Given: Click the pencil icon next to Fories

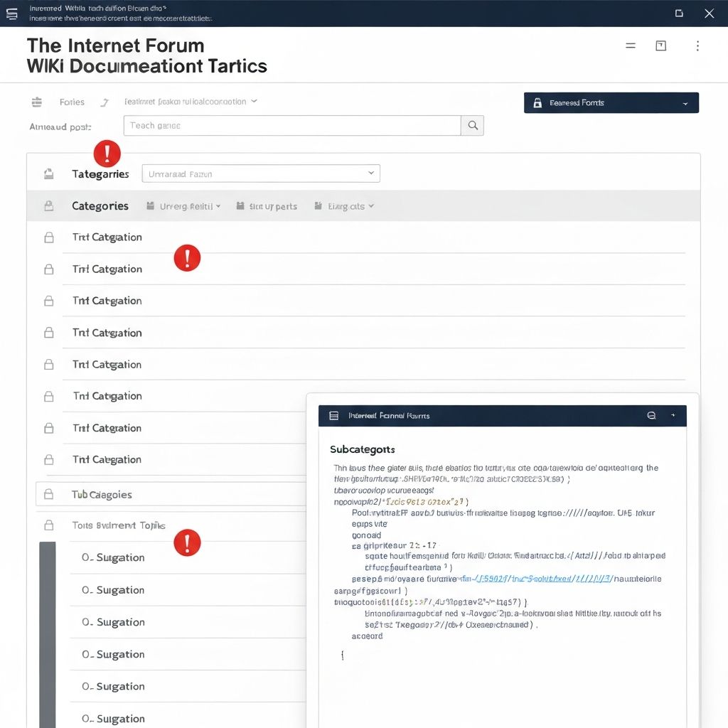Looking at the screenshot, I should pos(105,102).
